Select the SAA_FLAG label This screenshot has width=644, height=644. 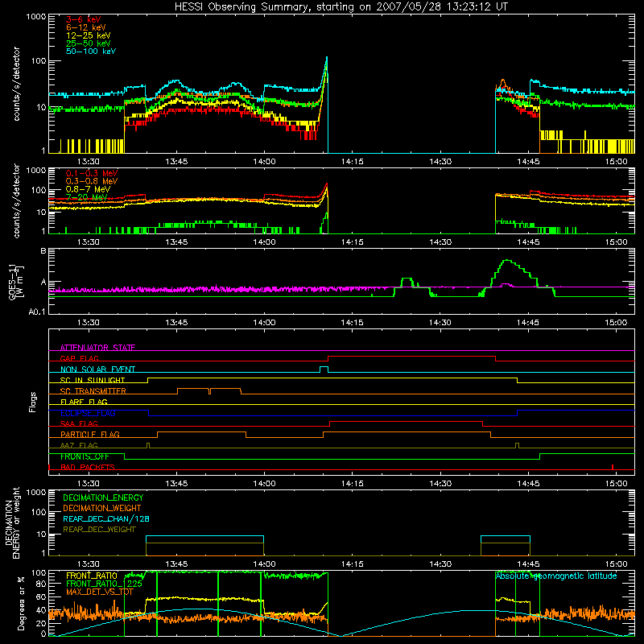tap(79, 423)
